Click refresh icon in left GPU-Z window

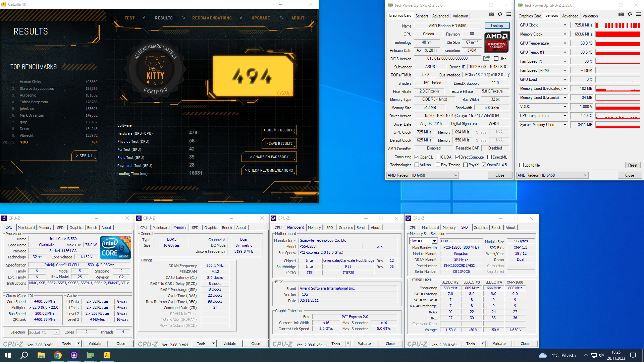(x=500, y=14)
